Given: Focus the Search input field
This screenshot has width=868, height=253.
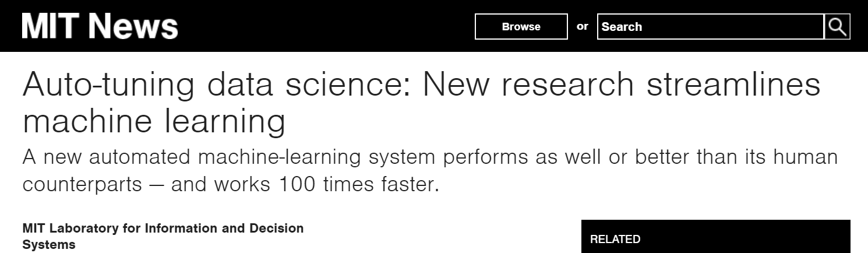Looking at the screenshot, I should (x=711, y=27).
